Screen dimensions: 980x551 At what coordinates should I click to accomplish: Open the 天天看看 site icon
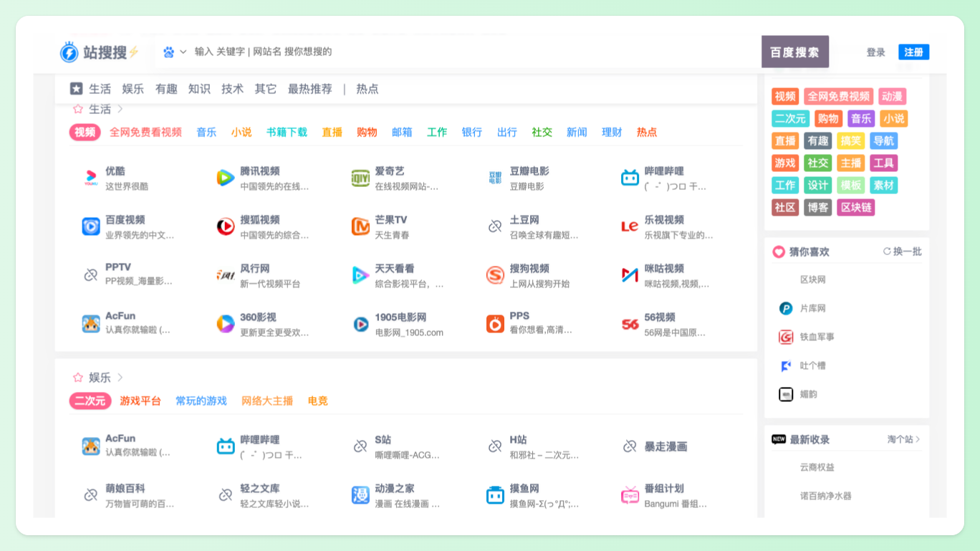(360, 275)
